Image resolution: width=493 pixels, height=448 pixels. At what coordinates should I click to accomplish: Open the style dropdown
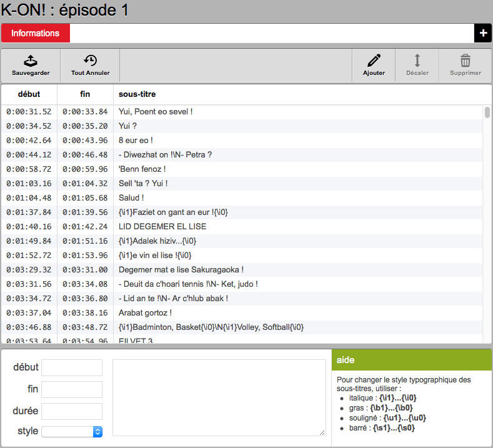click(x=72, y=431)
